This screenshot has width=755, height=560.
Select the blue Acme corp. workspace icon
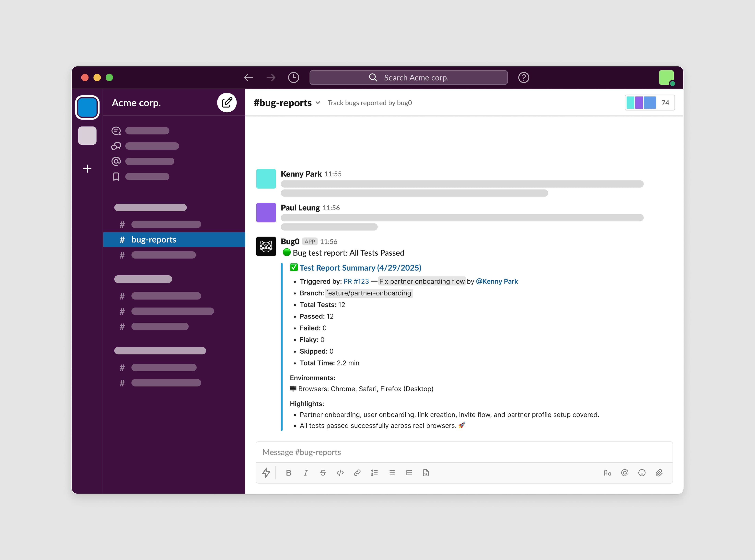(x=87, y=107)
